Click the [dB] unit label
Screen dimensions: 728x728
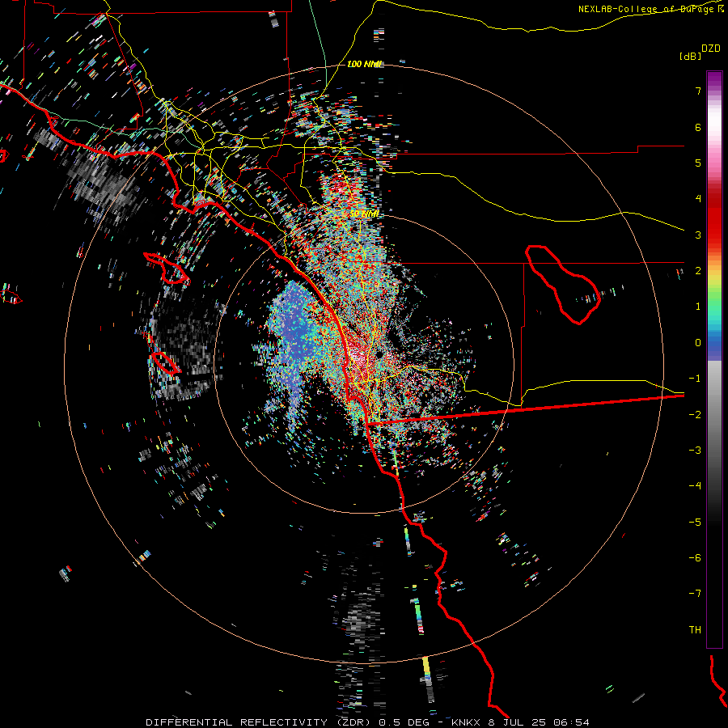[x=690, y=57]
